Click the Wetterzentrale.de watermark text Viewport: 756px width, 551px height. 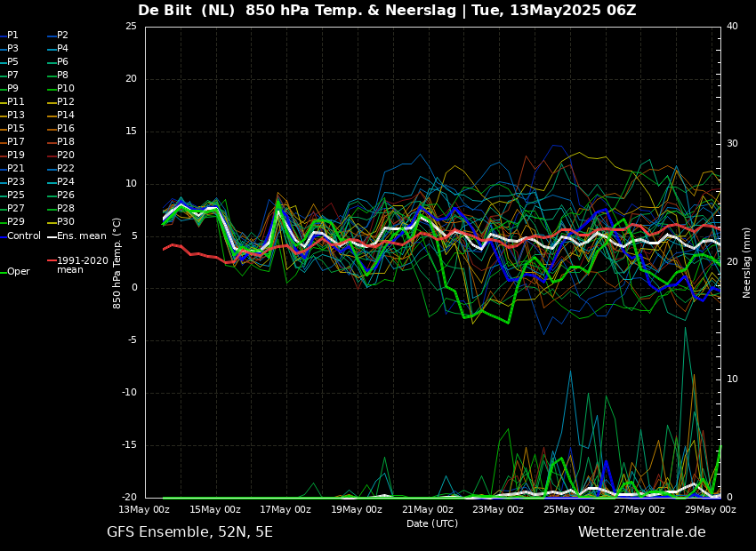tap(641, 532)
